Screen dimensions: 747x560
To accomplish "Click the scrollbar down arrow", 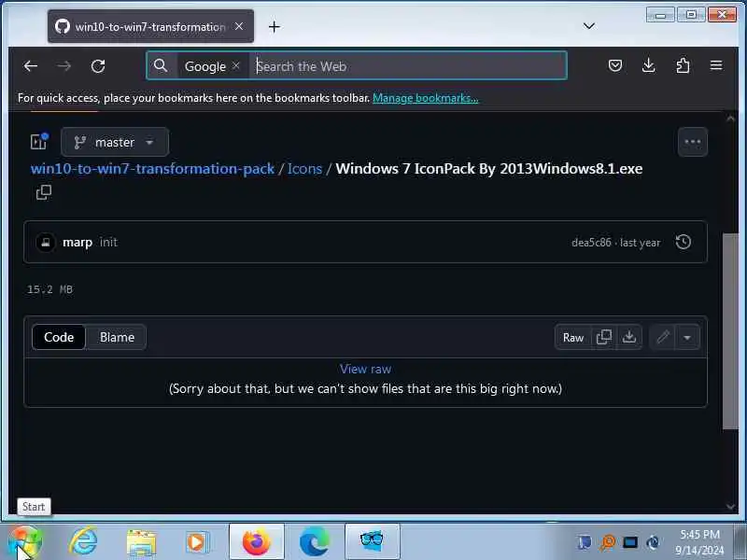I will 730,507.
